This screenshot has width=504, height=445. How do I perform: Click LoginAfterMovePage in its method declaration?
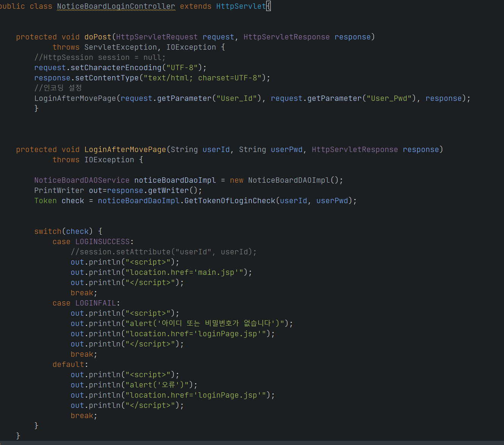[125, 150]
